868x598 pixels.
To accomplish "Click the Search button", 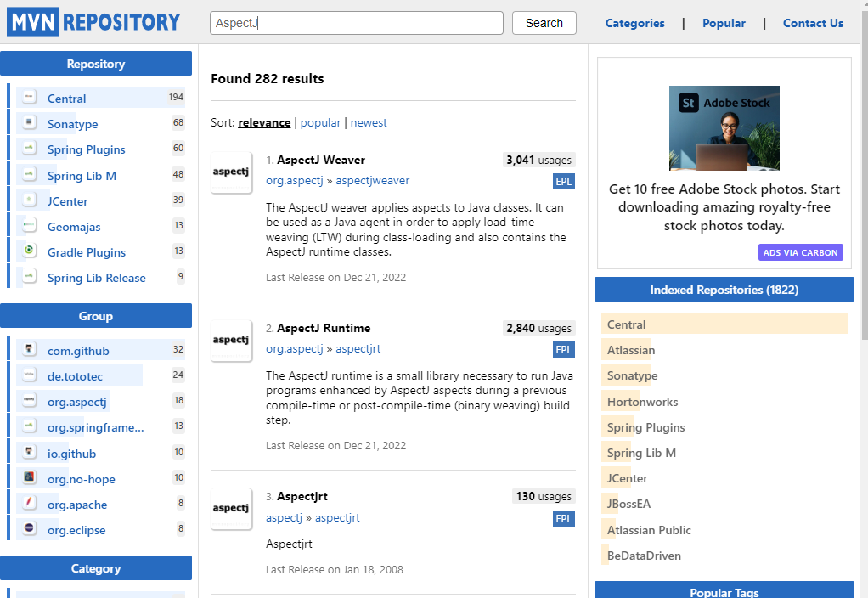I will pos(544,23).
